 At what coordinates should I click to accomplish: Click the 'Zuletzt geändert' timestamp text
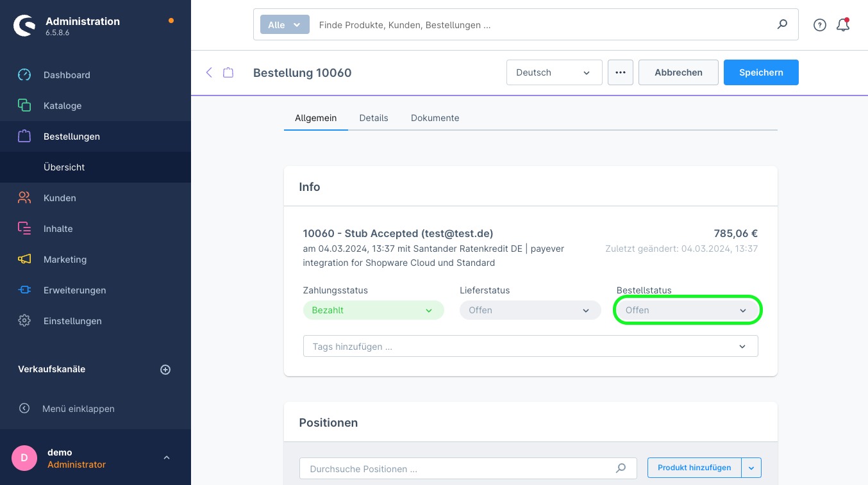(x=681, y=249)
